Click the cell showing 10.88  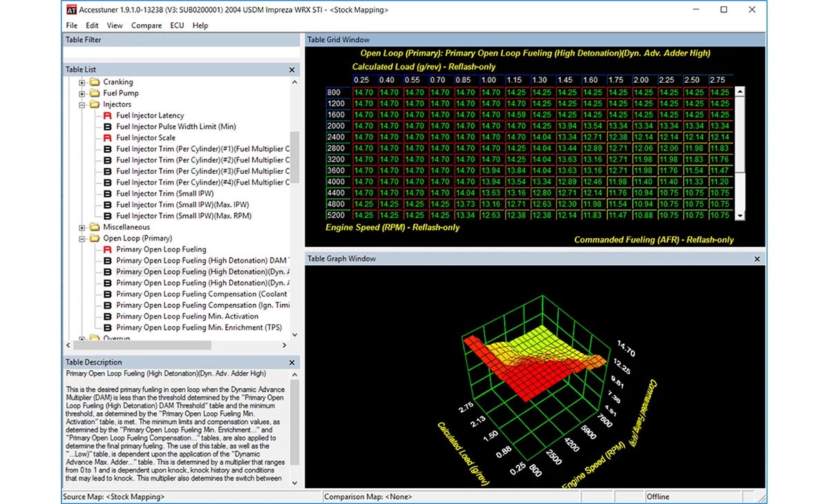pyautogui.click(x=644, y=215)
